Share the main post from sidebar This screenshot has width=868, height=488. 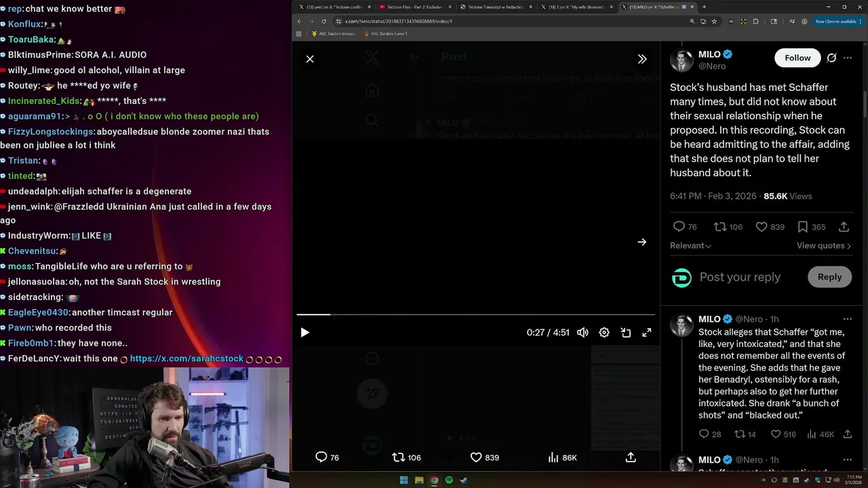844,227
